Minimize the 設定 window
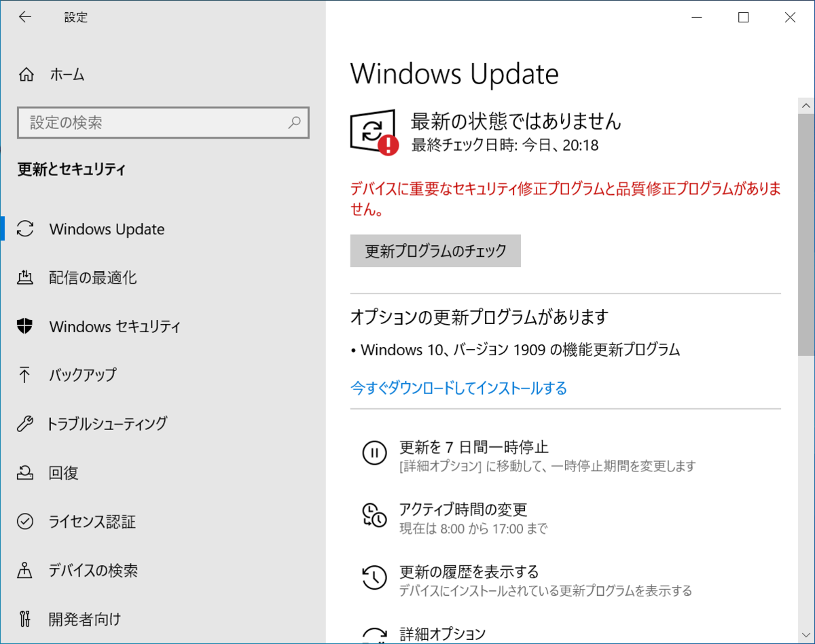The height and width of the screenshot is (644, 815). [697, 18]
